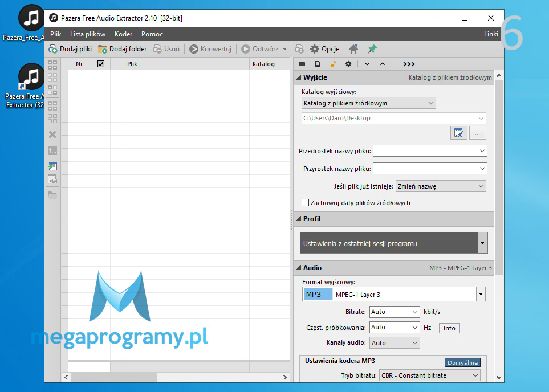Screen dimensions: 549x392
Task: Click the edit output directory pencil icon button
Action: pyautogui.click(x=459, y=133)
